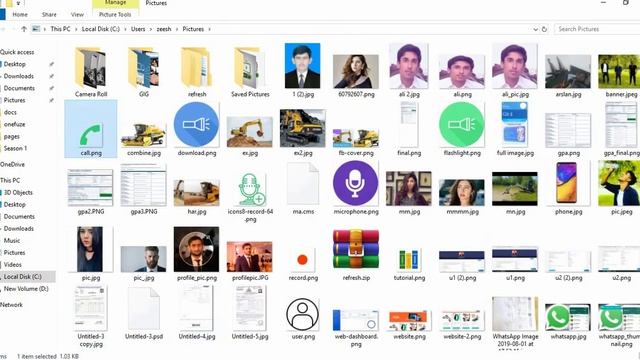Navigate to zeesh in the address path

coord(164,29)
